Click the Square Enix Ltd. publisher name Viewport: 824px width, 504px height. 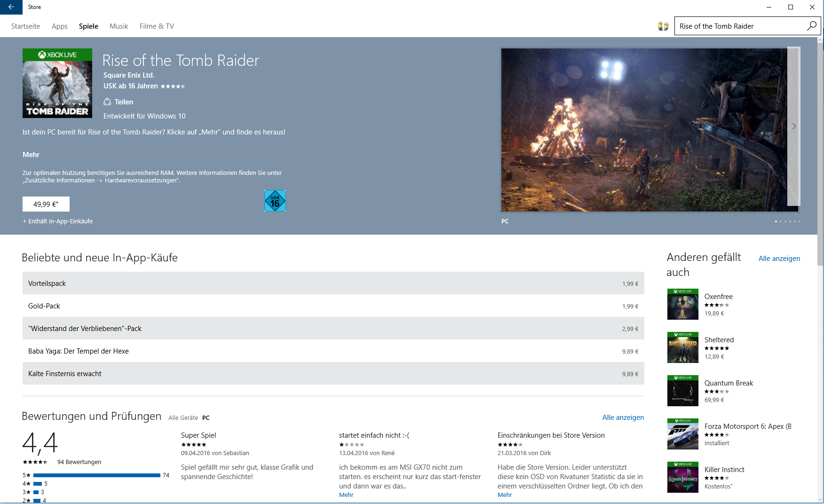click(129, 75)
